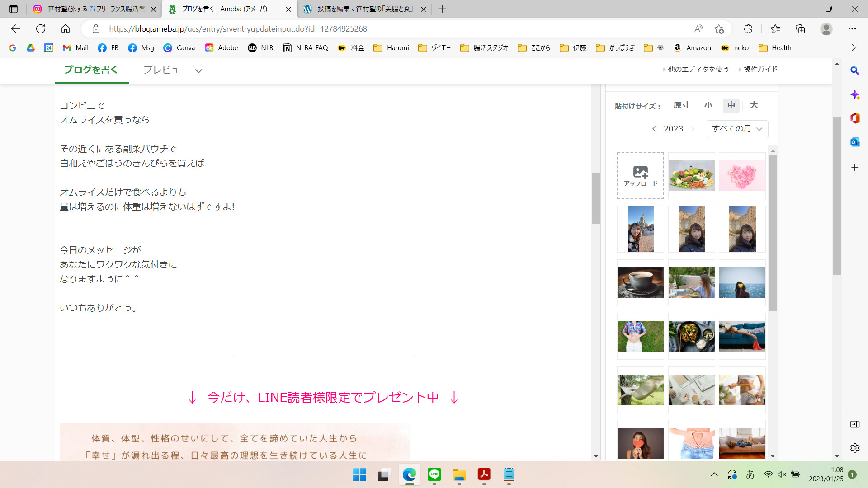The height and width of the screenshot is (488, 868).
Task: Open Edge settings and more menu
Action: [852, 29]
